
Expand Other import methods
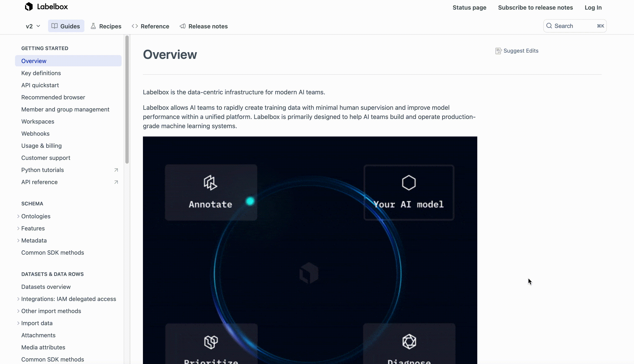coord(18,311)
